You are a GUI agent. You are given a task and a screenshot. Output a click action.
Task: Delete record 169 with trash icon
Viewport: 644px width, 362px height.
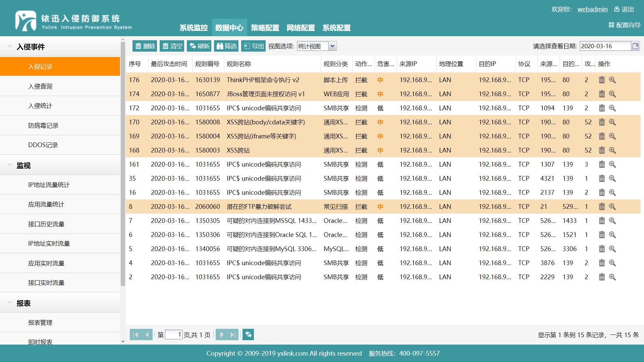click(602, 136)
